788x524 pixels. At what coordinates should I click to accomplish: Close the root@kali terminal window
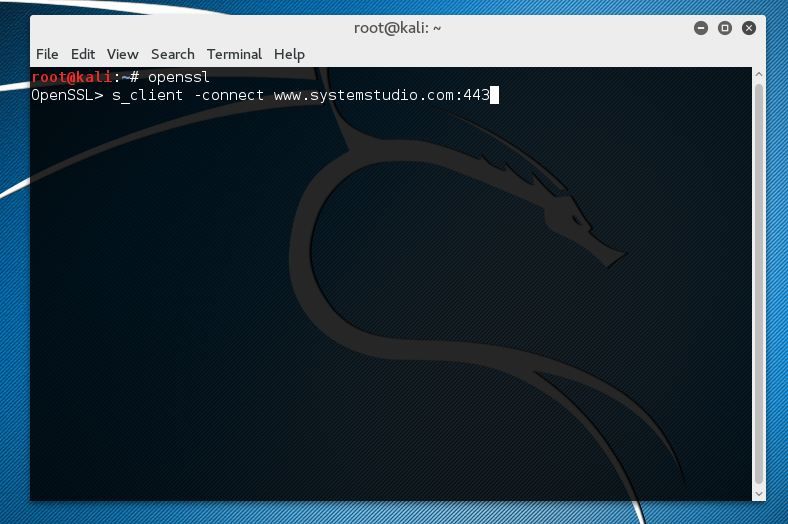click(749, 28)
